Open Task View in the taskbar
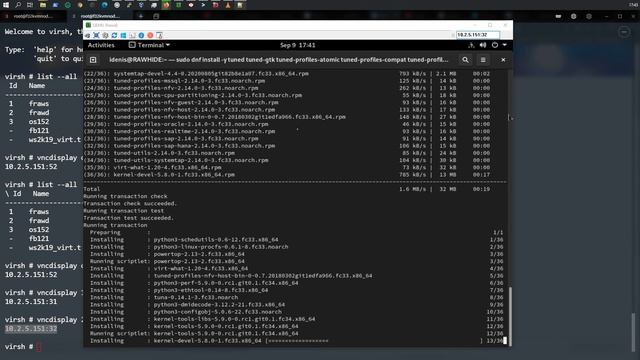The width and height of the screenshot is (640, 360). pos(30,5)
